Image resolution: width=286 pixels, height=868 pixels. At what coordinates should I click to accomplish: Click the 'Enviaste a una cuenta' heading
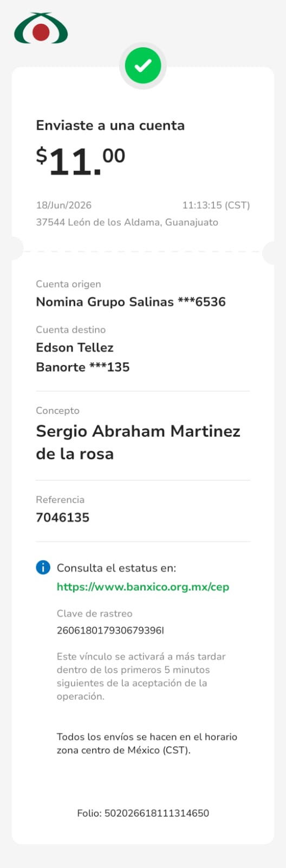pyautogui.click(x=110, y=125)
